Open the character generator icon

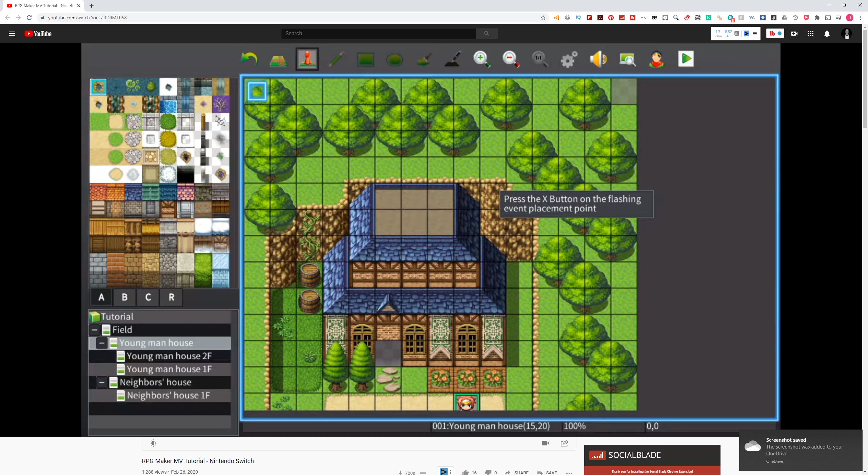click(656, 59)
